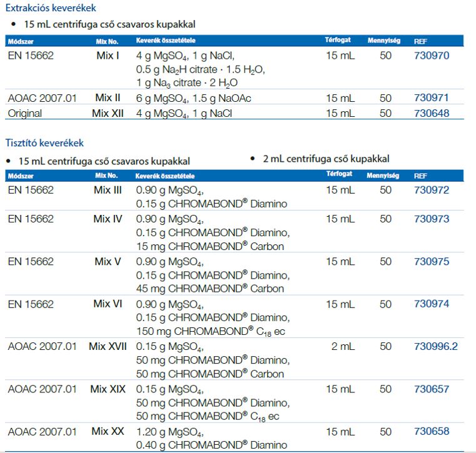This screenshot has height=453, width=476.
Task: Click the Tisztító keverékek heading
Action: pyautogui.click(x=44, y=143)
